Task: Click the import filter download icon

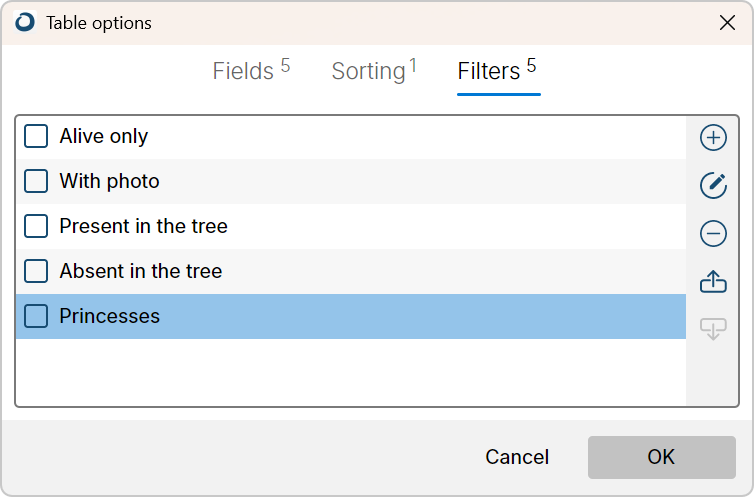Action: [713, 329]
